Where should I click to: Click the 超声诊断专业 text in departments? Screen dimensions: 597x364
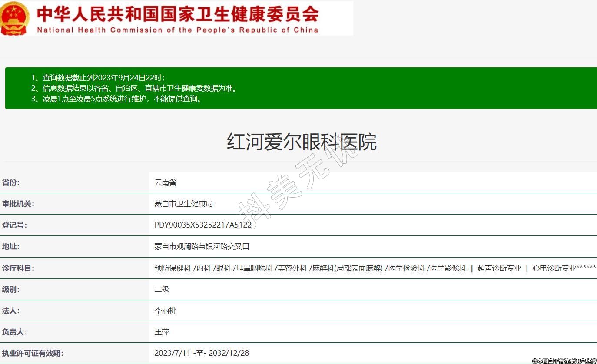pyautogui.click(x=499, y=268)
